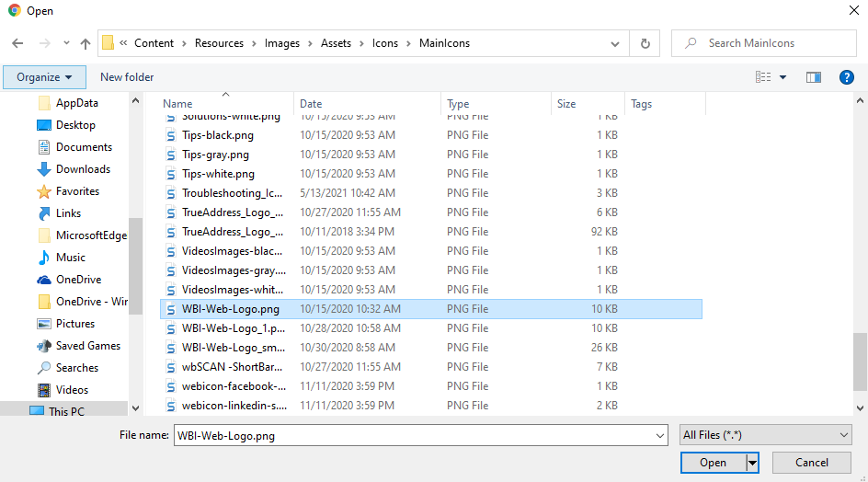Refresh the MainIcons folder listing
Screen dimensions: 868x482
645,43
